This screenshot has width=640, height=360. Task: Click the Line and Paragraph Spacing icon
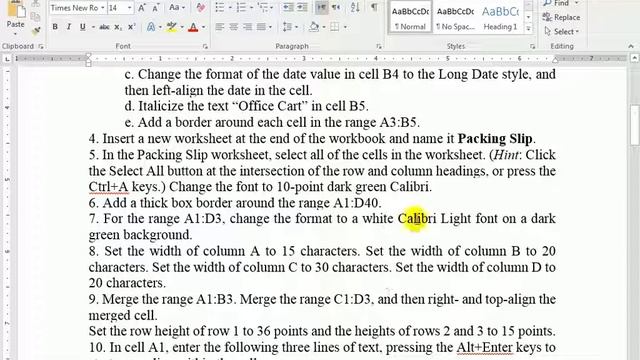click(287, 27)
